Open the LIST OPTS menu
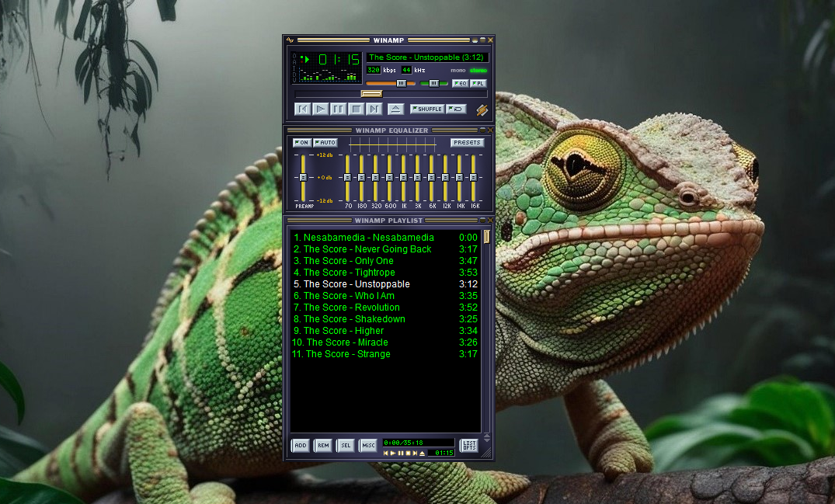The width and height of the screenshot is (835, 504). coord(469,446)
